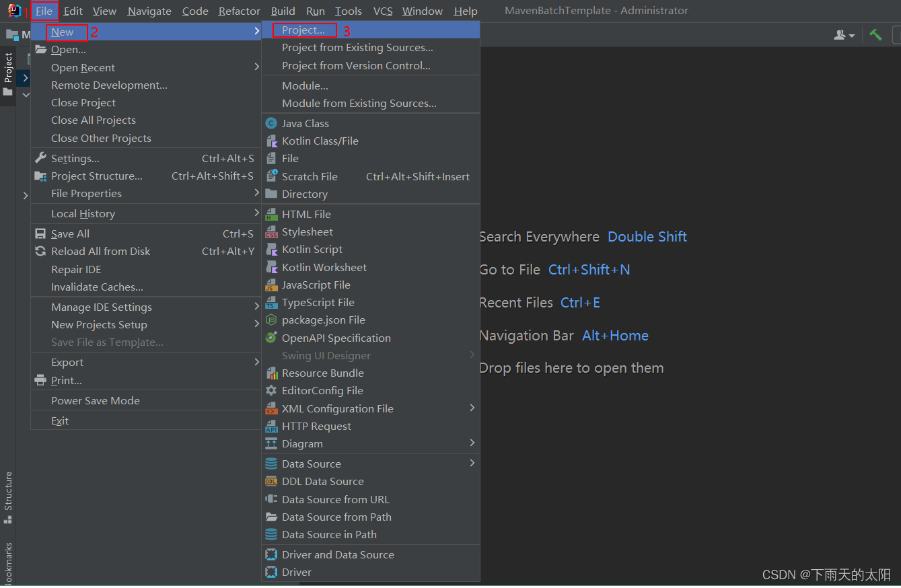Image resolution: width=901 pixels, height=588 pixels.
Task: Click the HTTP Request API icon
Action: pyautogui.click(x=271, y=426)
